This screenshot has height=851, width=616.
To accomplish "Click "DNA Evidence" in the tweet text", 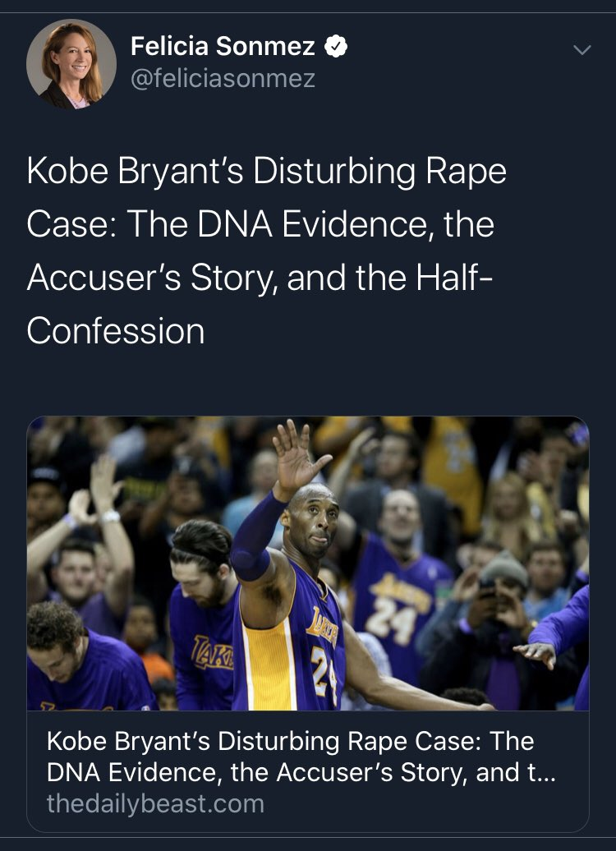I will click(315, 225).
